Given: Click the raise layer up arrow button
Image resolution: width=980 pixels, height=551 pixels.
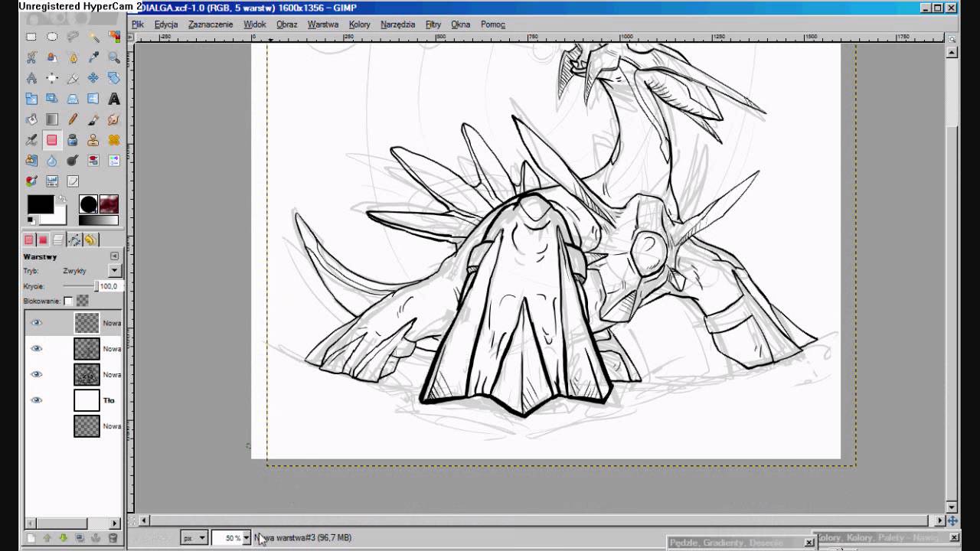Looking at the screenshot, I should coord(47,538).
